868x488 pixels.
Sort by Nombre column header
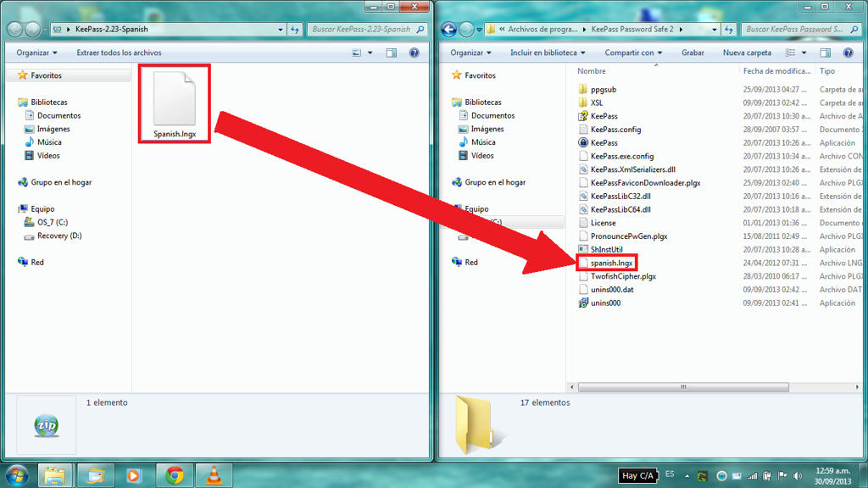[x=591, y=71]
